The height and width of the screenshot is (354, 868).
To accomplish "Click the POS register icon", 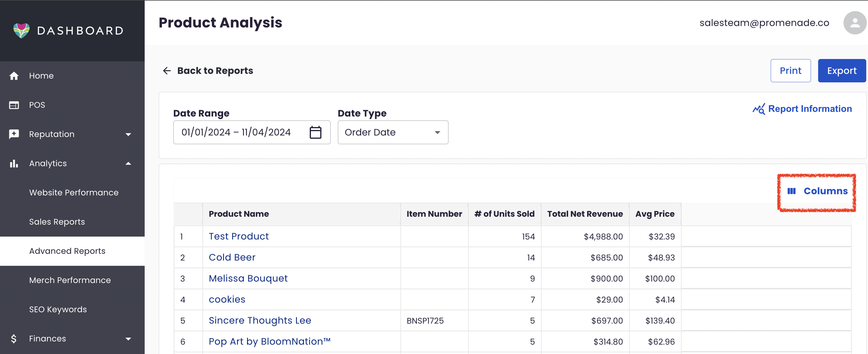I will pos(14,105).
